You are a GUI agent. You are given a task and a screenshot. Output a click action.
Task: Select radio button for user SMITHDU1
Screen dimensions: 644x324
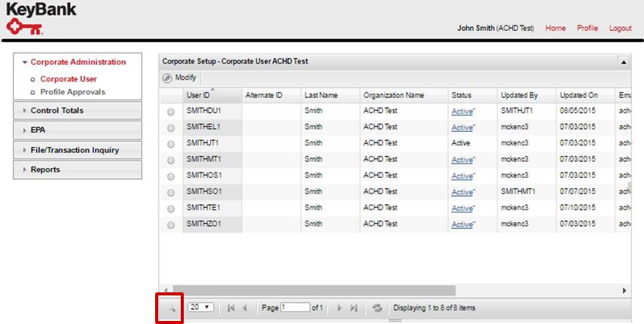click(x=171, y=112)
